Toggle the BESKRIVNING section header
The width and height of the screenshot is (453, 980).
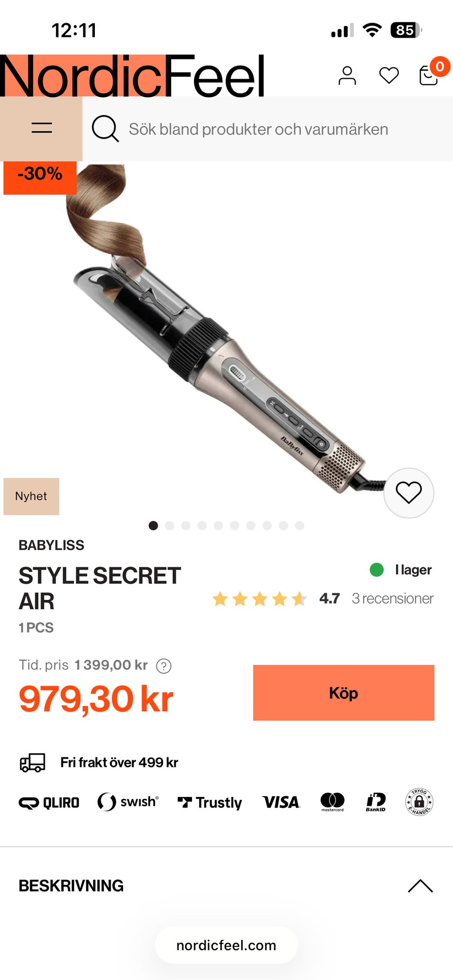tap(226, 886)
